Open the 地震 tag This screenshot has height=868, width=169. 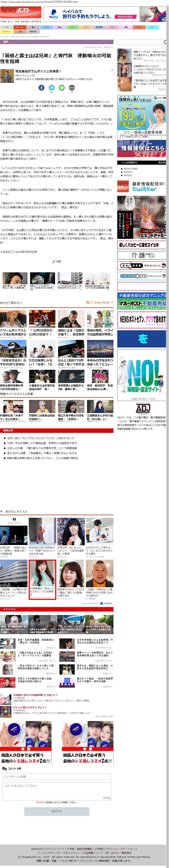click(56, 261)
